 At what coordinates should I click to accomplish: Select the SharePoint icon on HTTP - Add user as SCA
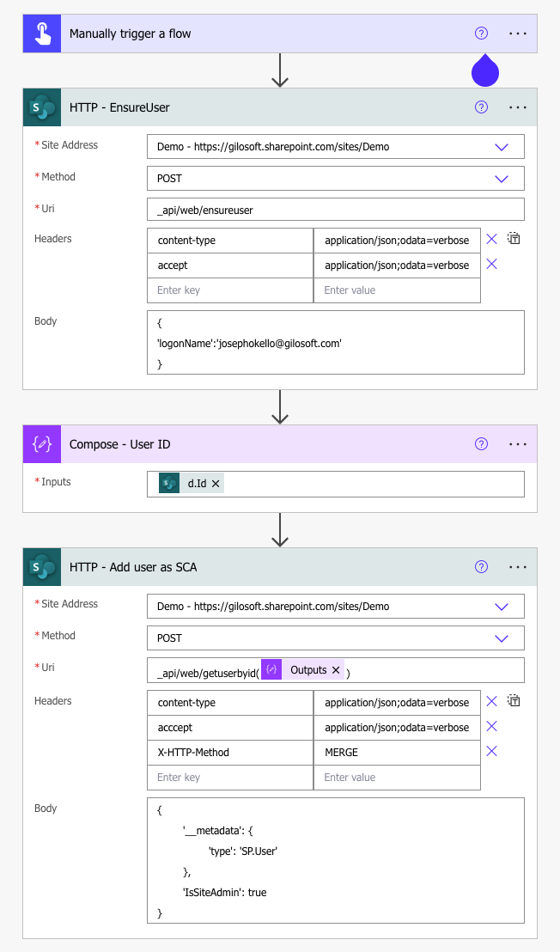(41, 567)
